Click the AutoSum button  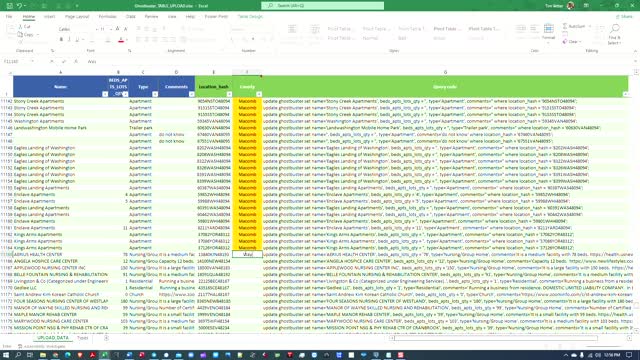(574, 26)
